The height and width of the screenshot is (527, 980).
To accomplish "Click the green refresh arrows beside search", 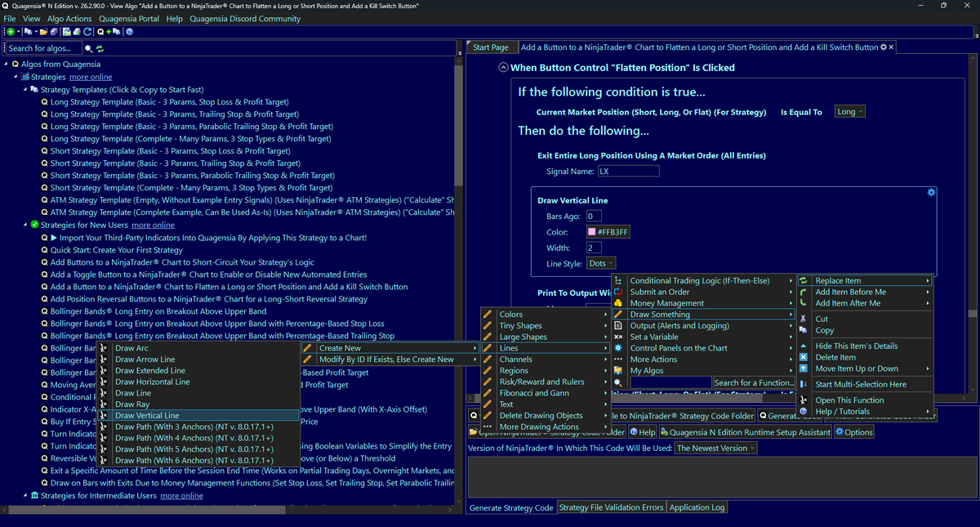I will click(100, 48).
